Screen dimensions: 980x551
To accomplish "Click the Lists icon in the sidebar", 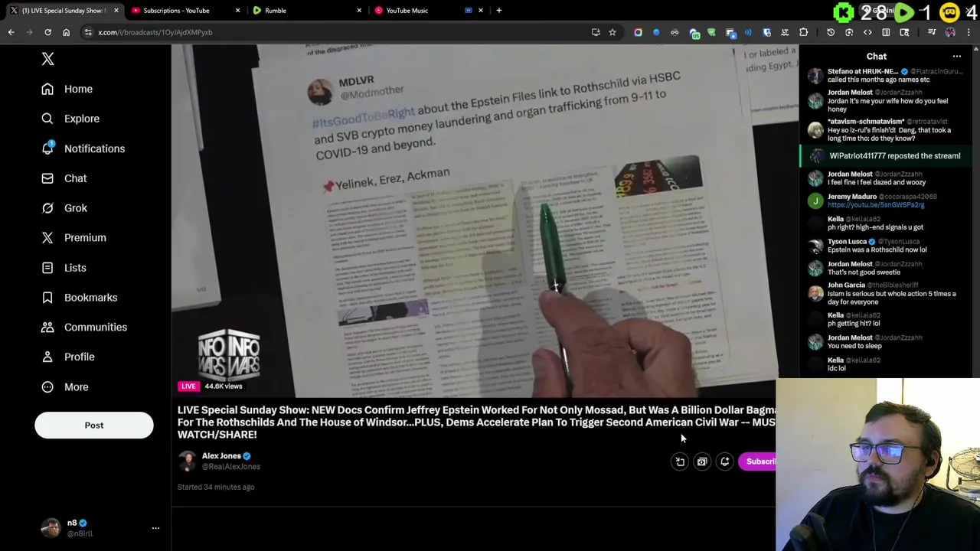I will click(x=47, y=268).
